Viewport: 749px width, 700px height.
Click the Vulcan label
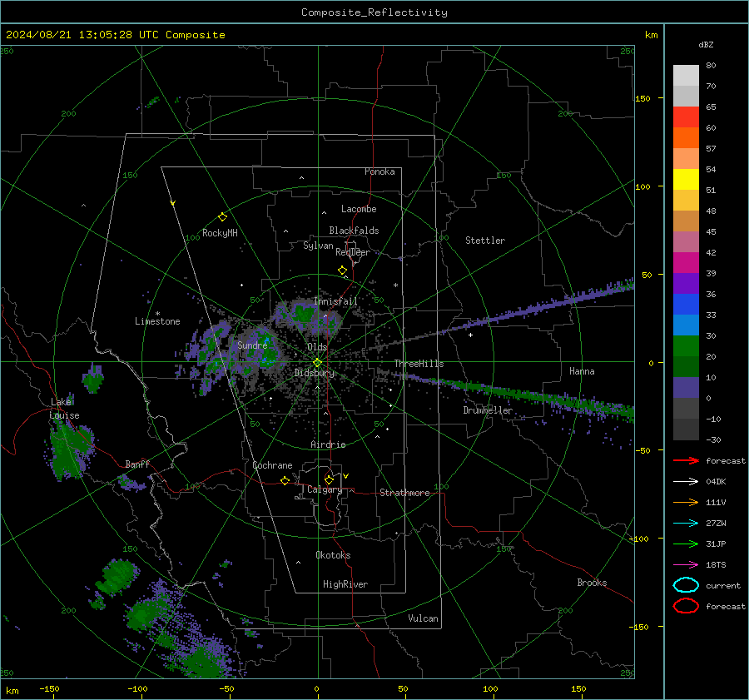(423, 618)
